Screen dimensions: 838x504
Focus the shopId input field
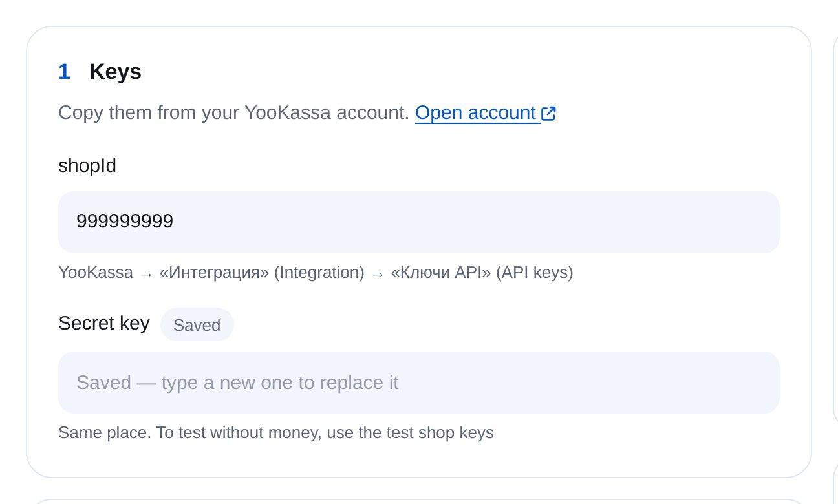(x=419, y=222)
